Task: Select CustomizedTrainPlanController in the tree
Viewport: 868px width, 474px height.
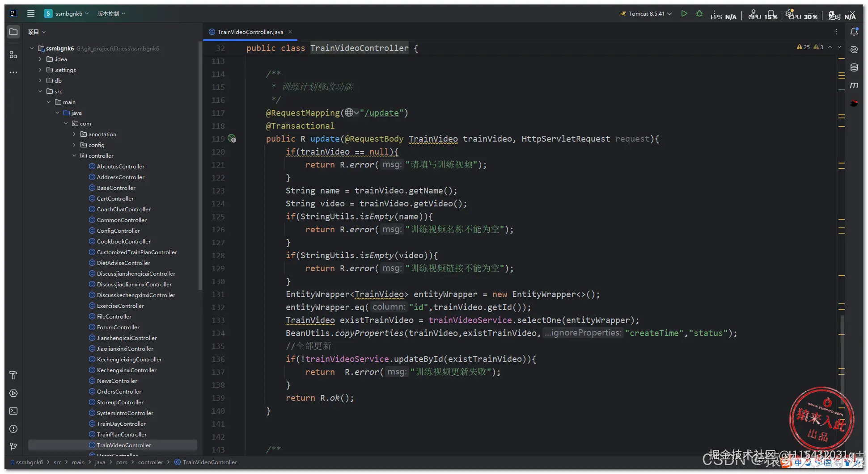Action: tap(137, 252)
